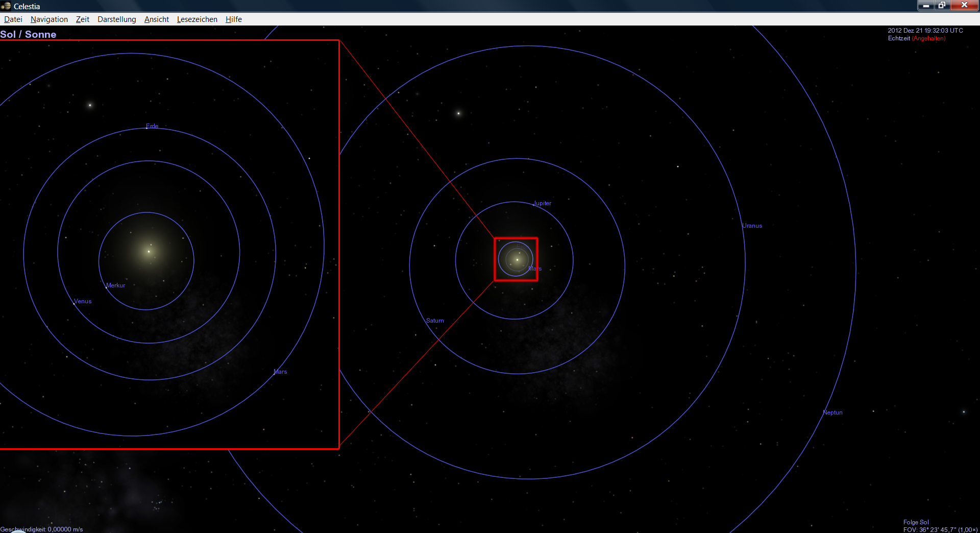
Task: Open the Hilfe menu
Action: point(234,19)
